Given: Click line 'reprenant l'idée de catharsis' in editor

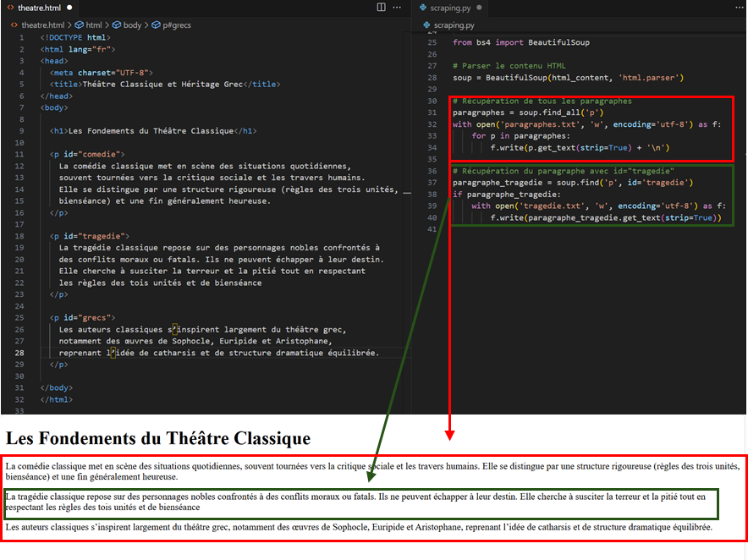Looking at the screenshot, I should pos(219,353).
